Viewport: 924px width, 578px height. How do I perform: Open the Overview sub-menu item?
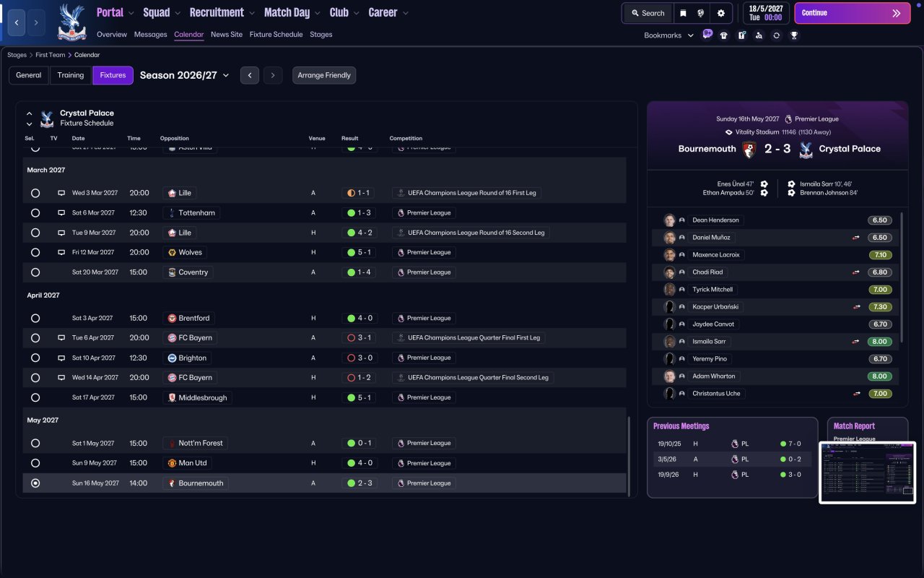112,35
